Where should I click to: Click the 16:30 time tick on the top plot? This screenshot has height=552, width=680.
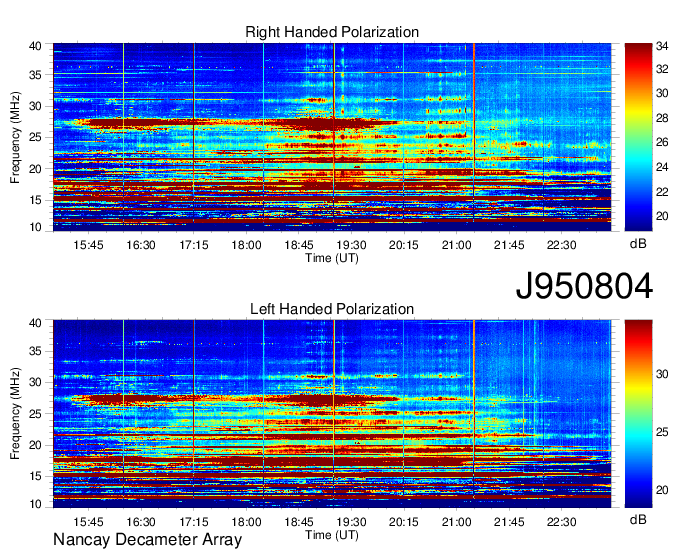141,245
